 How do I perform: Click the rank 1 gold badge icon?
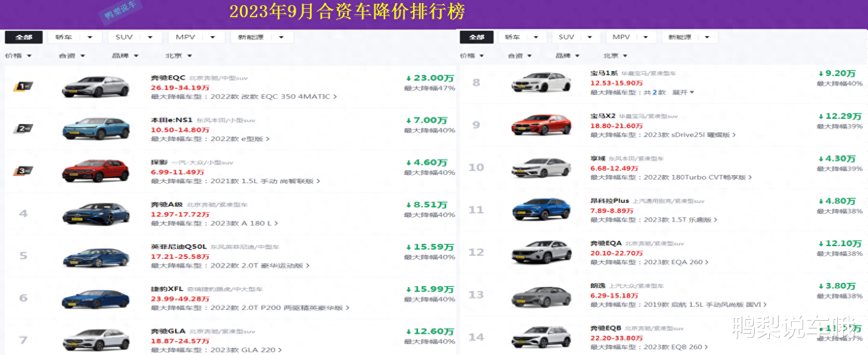click(23, 86)
